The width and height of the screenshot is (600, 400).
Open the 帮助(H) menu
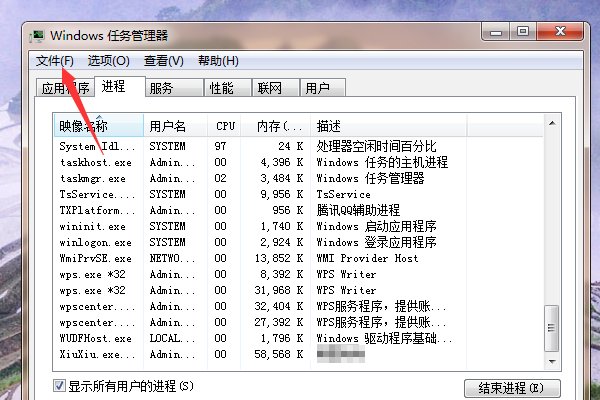218,61
